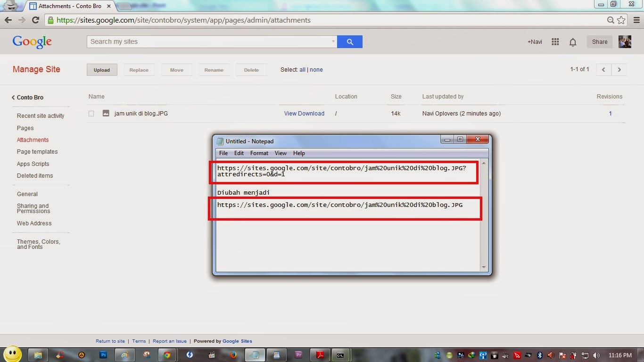Click the Search my sites field
The image size is (644, 362).
pyautogui.click(x=212, y=41)
